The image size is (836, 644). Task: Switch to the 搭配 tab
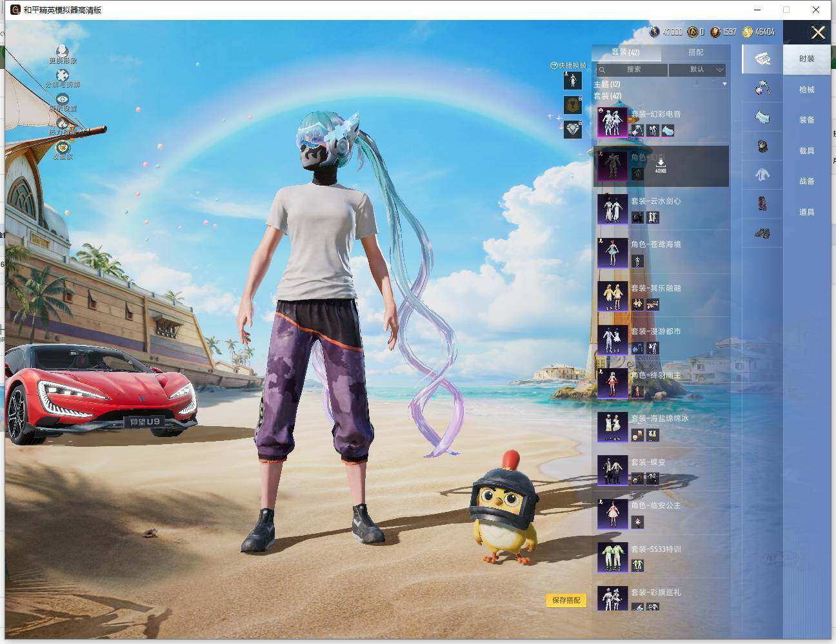click(695, 52)
